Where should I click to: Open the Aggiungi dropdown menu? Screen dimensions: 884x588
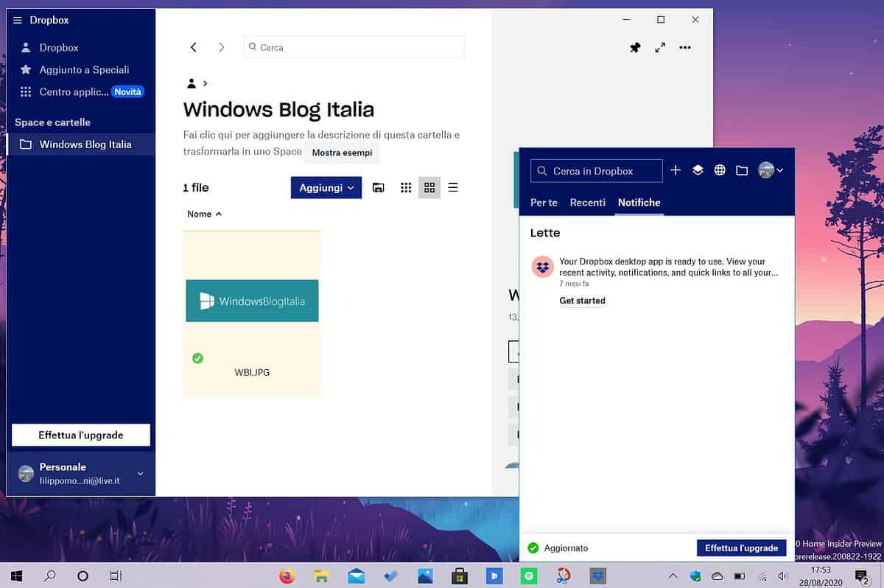click(x=326, y=187)
